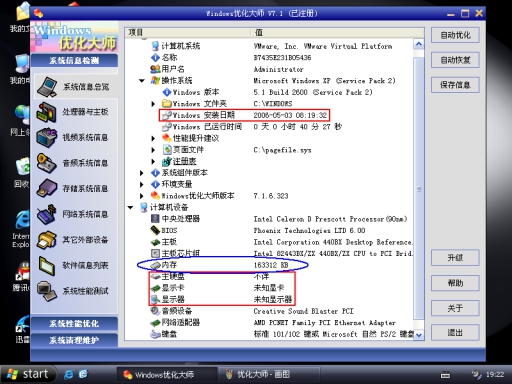Expand the 系统组件版本 node

[x=142, y=173]
